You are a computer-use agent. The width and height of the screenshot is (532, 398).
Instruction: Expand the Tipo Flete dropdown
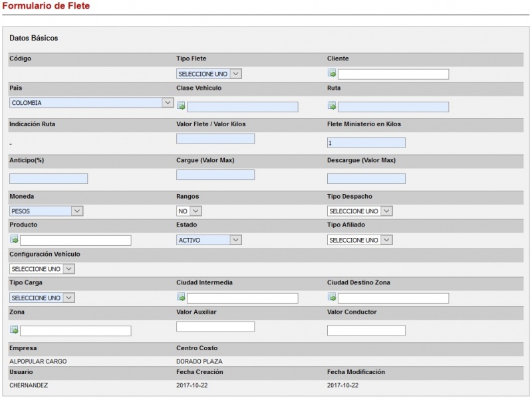209,74
